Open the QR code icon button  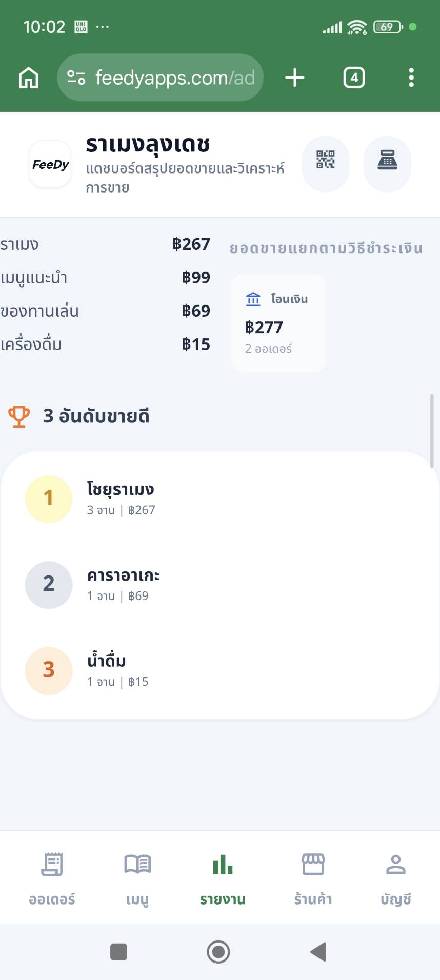click(325, 160)
